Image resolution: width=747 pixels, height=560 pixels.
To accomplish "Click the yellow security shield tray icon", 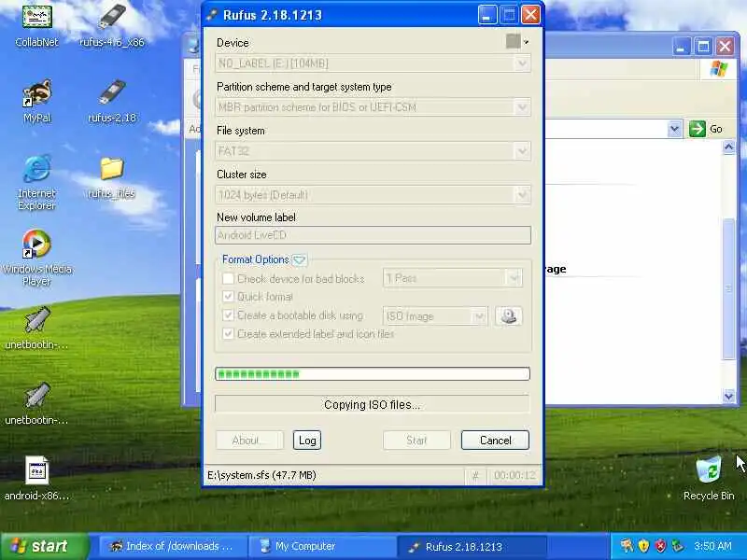I will coord(643,546).
